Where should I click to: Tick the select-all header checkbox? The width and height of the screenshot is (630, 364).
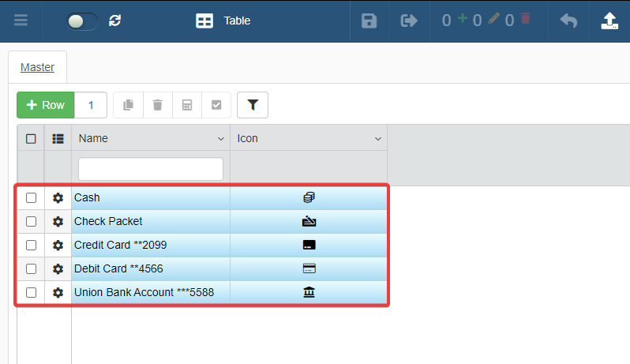pos(31,138)
